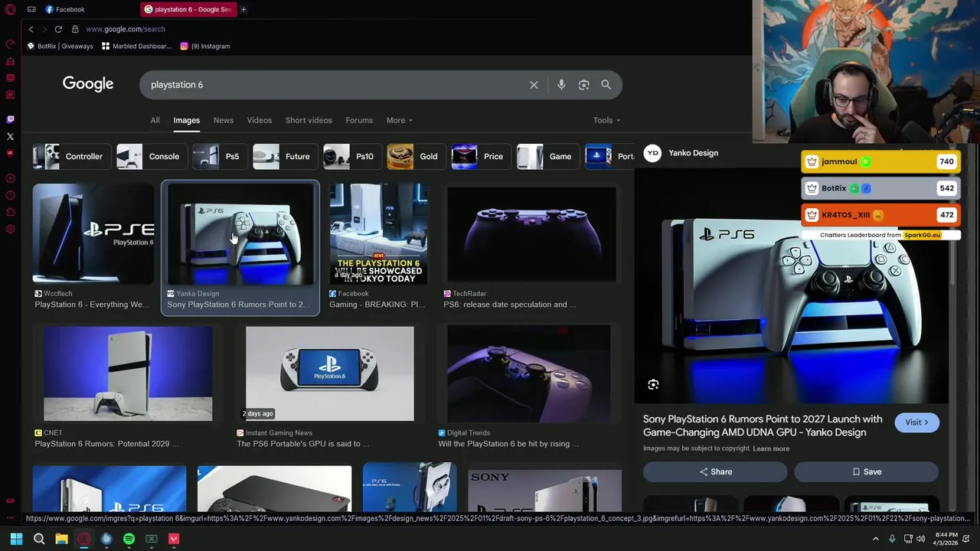980x551 pixels.
Task: Select the Forums tab
Action: (x=359, y=120)
